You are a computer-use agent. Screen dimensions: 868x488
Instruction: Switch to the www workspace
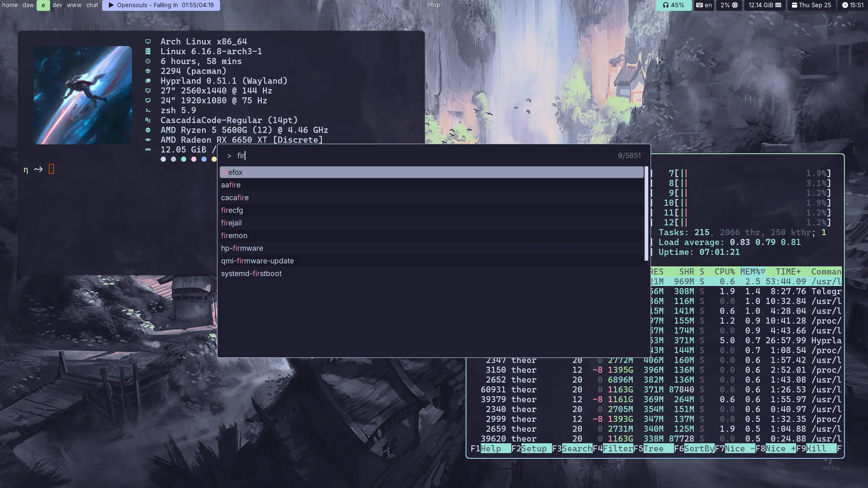click(74, 5)
